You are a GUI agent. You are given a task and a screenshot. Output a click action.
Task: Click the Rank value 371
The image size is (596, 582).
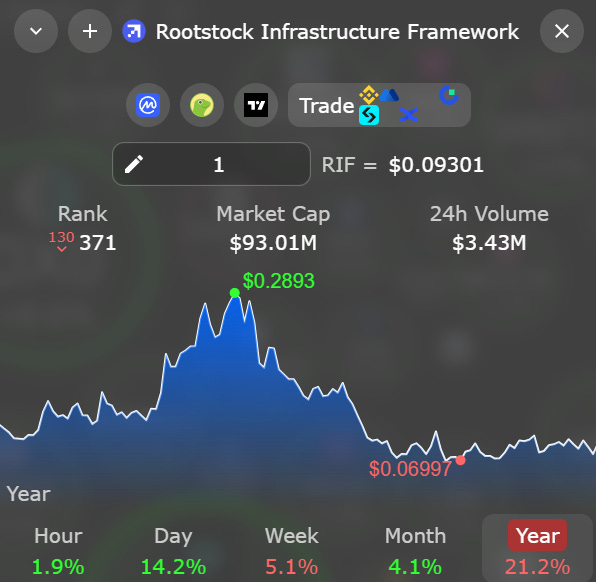tap(98, 243)
